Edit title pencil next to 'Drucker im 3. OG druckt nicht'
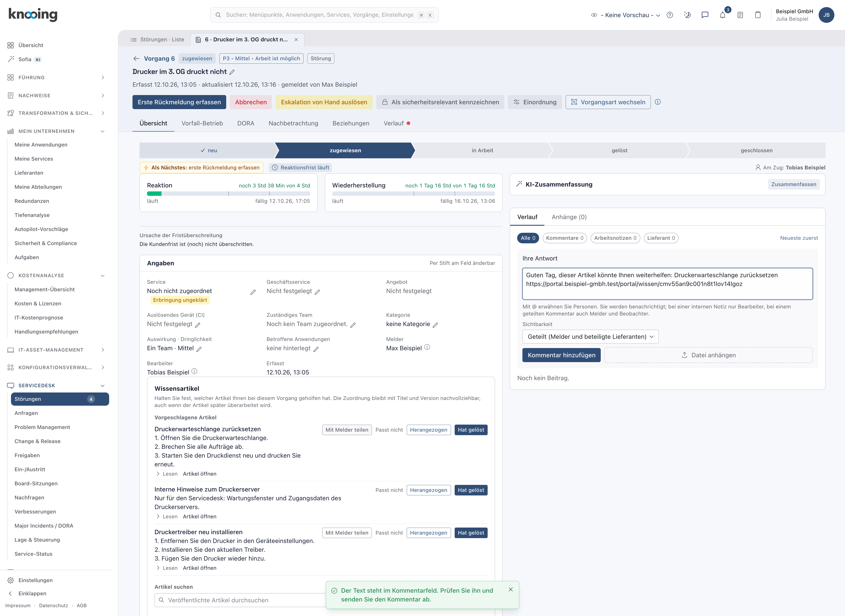845x616 pixels. point(232,72)
